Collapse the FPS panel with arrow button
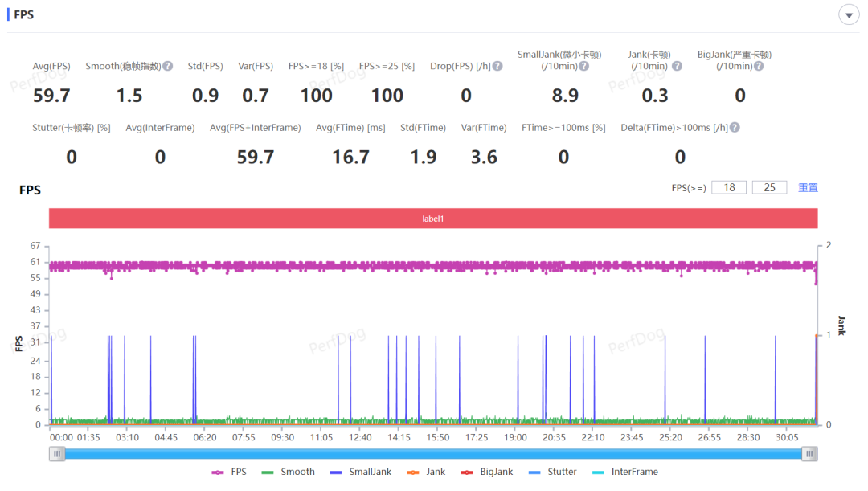Image resolution: width=868 pixels, height=491 pixels. coord(848,14)
